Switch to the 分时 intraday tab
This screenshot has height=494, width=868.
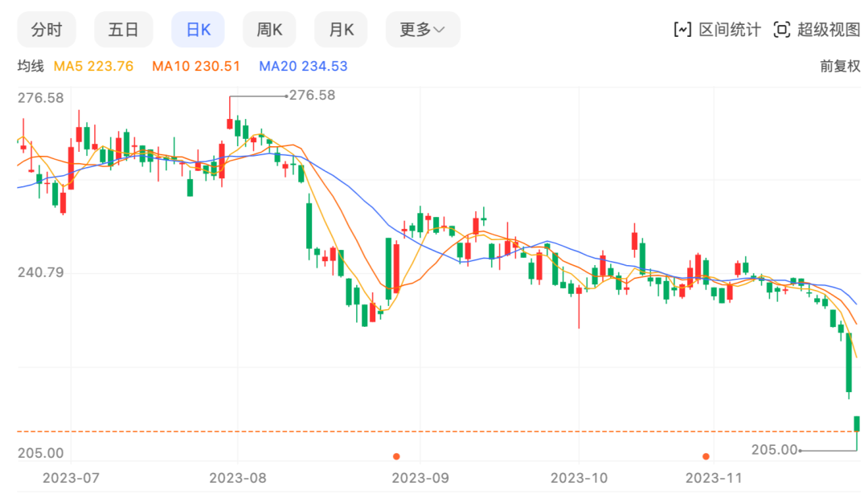coord(47,30)
